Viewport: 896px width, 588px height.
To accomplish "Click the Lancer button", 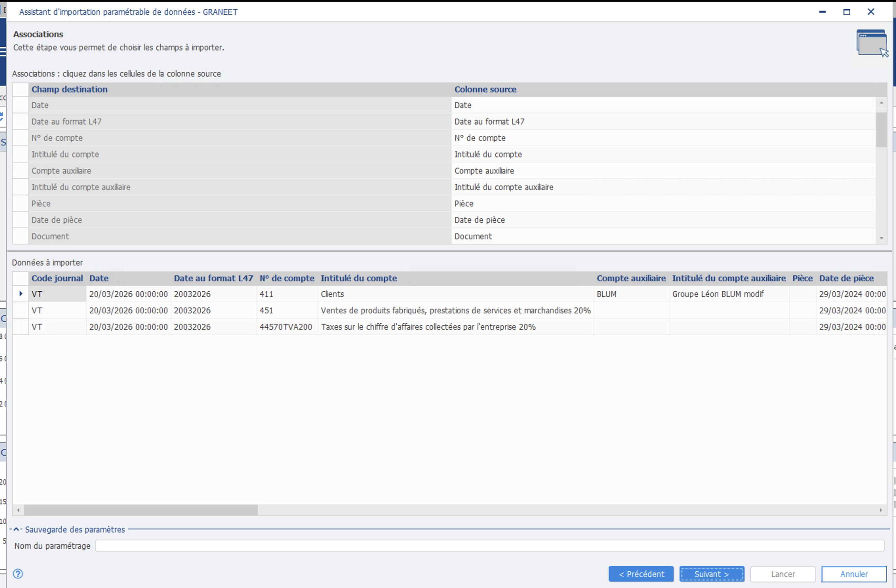I will [x=783, y=574].
